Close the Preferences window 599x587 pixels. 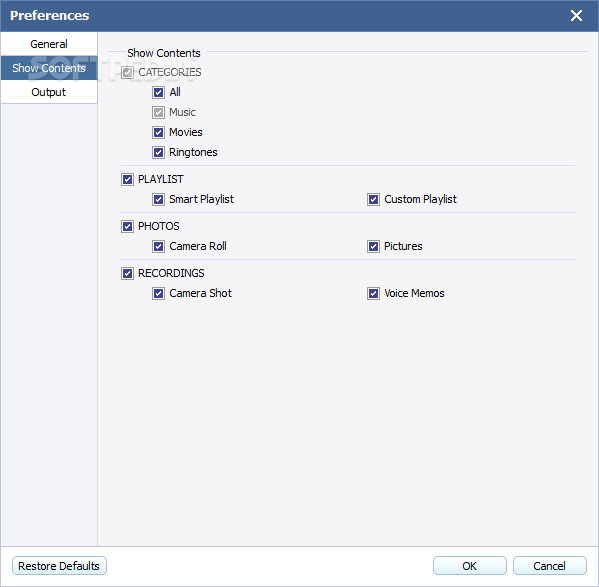pos(576,16)
